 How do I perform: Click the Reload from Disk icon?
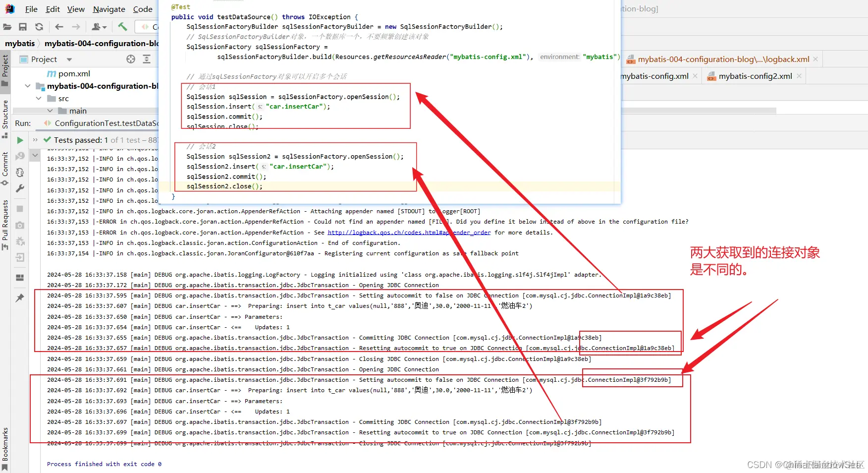[x=39, y=27]
